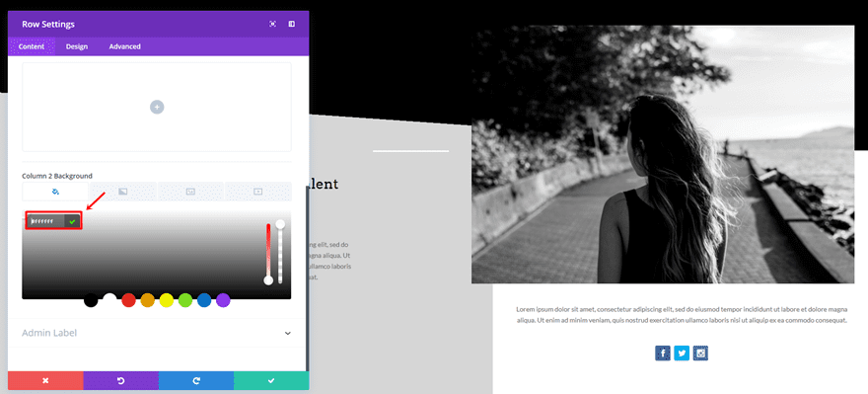
Task: Click the Twitter social icon
Action: click(x=682, y=353)
